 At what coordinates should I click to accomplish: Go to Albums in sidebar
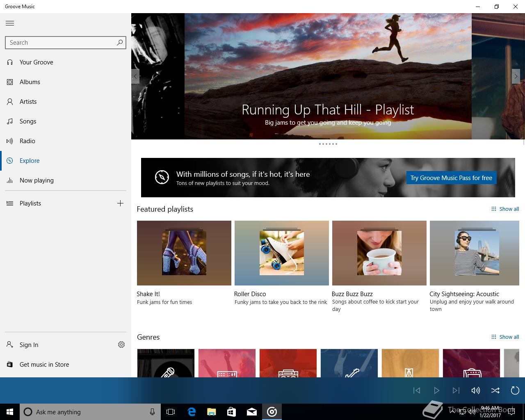(66, 82)
